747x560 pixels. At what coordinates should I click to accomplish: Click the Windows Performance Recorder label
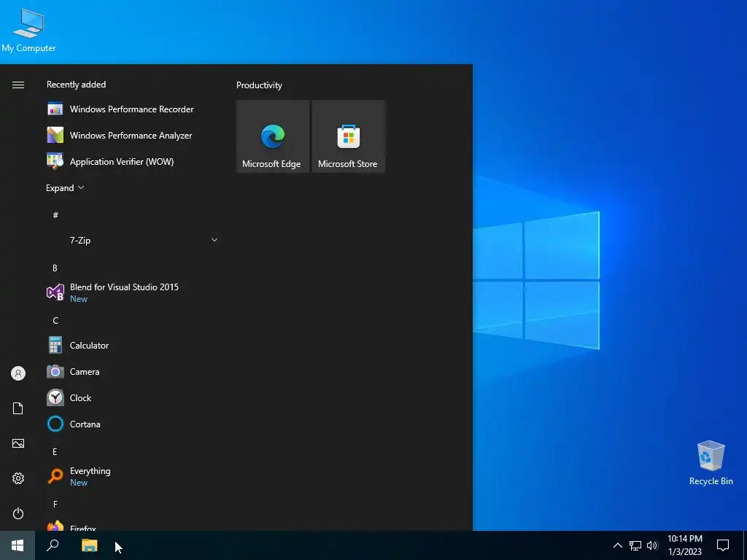pos(132,109)
